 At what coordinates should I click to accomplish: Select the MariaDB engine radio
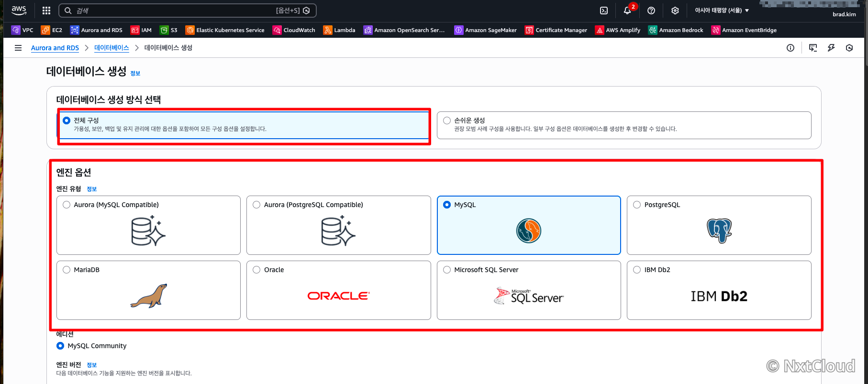pyautogui.click(x=67, y=270)
